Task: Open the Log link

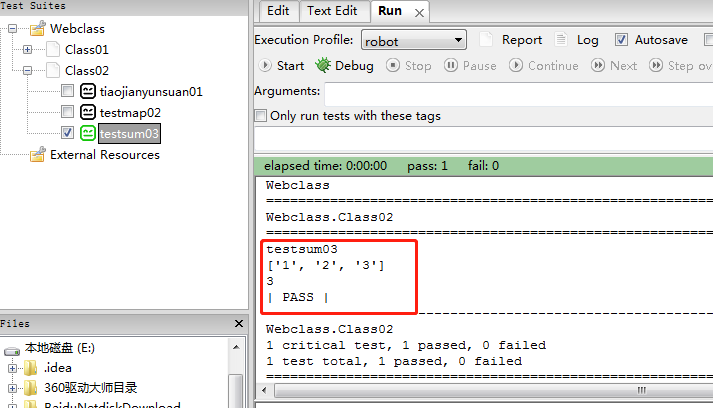Action: 587,40
